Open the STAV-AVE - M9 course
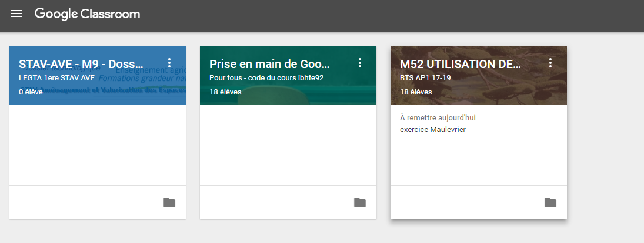This screenshot has height=243, width=644. [81, 65]
